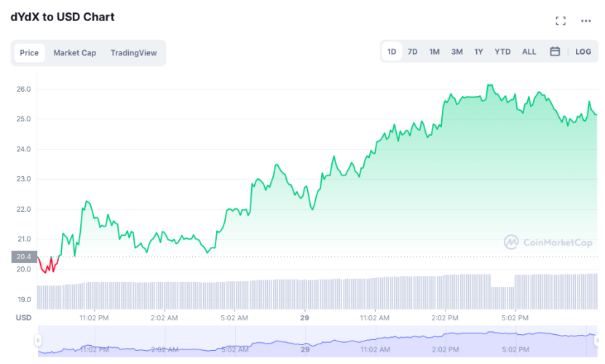605x364 pixels.
Task: Click the 5:02 PM x-axis label
Action: (515, 318)
